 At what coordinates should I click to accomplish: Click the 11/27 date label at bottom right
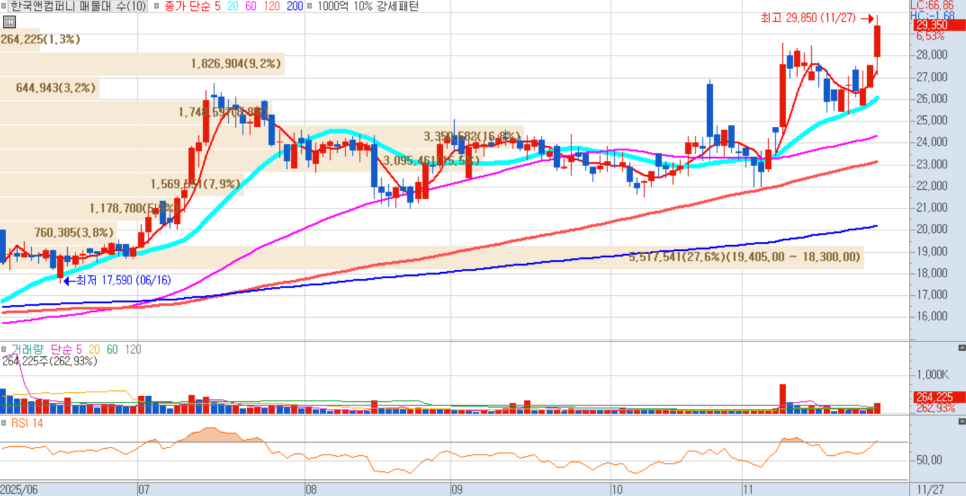pyautogui.click(x=930, y=489)
